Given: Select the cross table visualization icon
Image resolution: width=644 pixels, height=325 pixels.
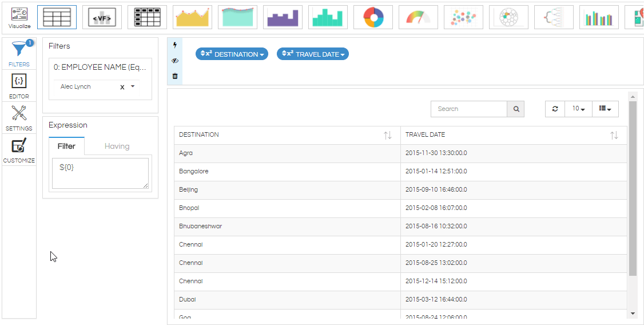Looking at the screenshot, I should pyautogui.click(x=147, y=17).
